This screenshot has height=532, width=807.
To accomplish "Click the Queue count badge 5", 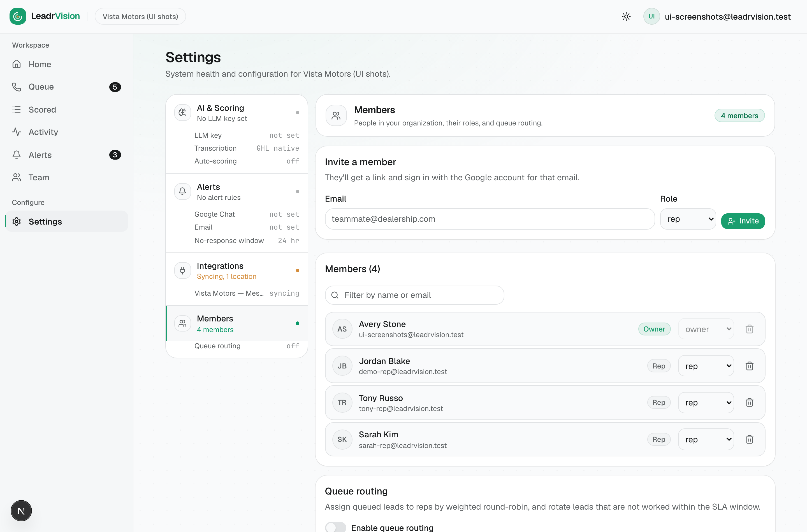I will pos(115,87).
